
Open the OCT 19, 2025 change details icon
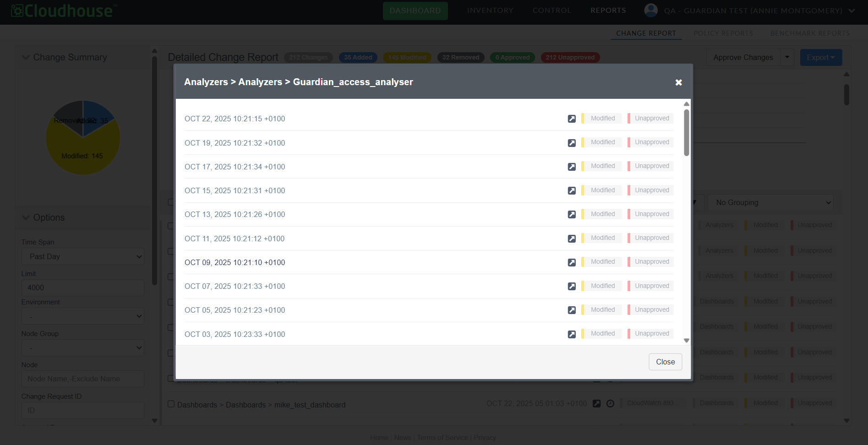pos(572,143)
